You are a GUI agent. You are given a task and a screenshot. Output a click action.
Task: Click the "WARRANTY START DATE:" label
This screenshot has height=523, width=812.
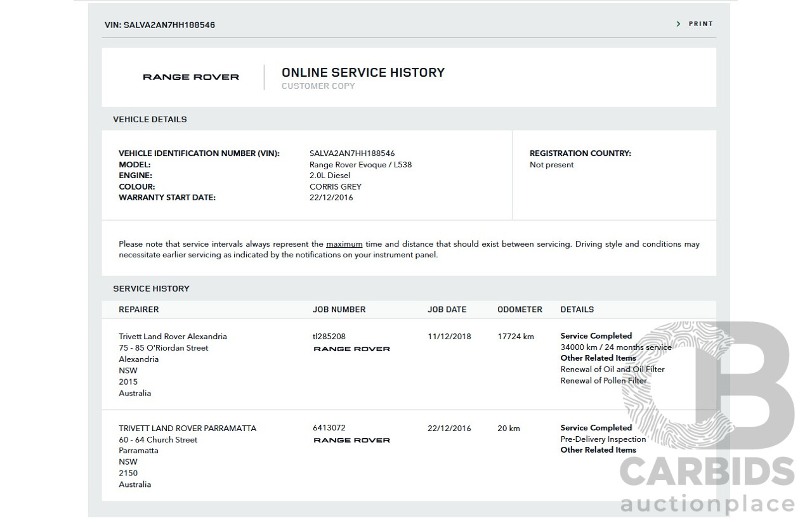click(x=167, y=198)
